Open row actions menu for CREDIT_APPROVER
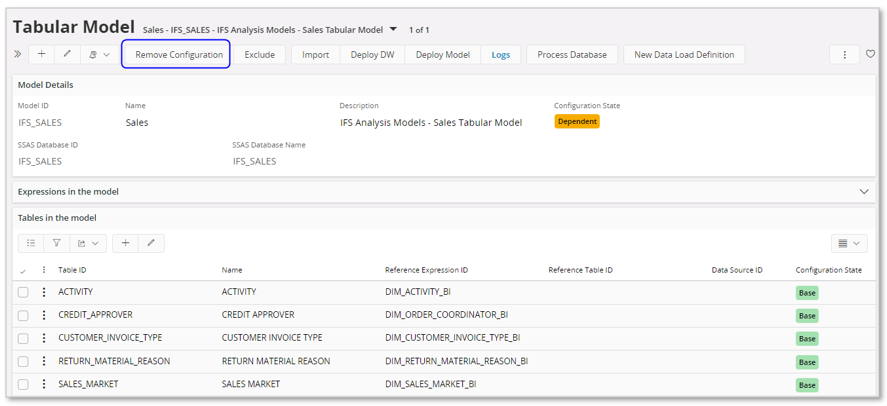This screenshot has width=887, height=406. (44, 315)
